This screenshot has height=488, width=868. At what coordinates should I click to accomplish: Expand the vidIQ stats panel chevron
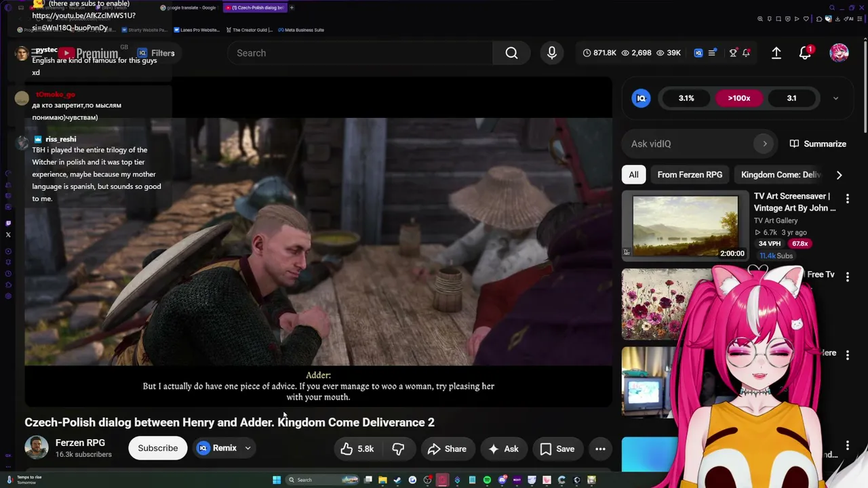coord(835,98)
